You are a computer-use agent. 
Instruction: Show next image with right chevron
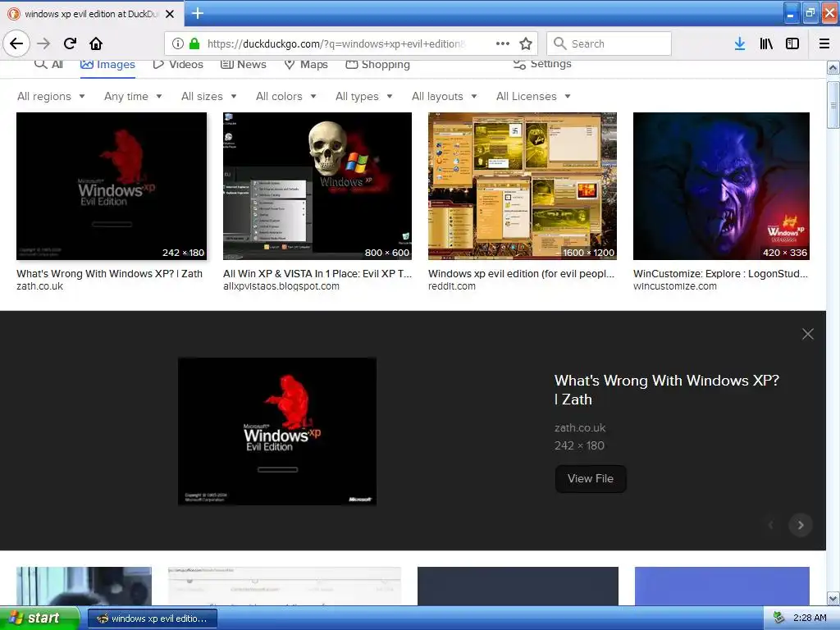point(801,525)
